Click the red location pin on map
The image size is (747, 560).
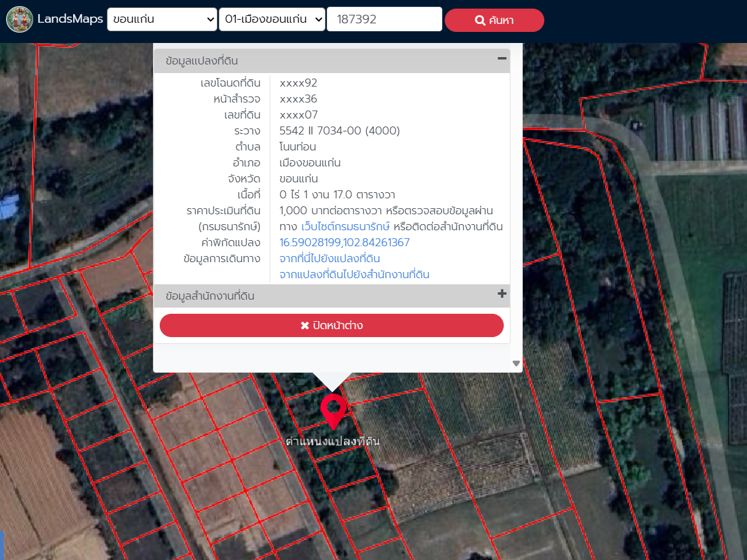(x=333, y=410)
